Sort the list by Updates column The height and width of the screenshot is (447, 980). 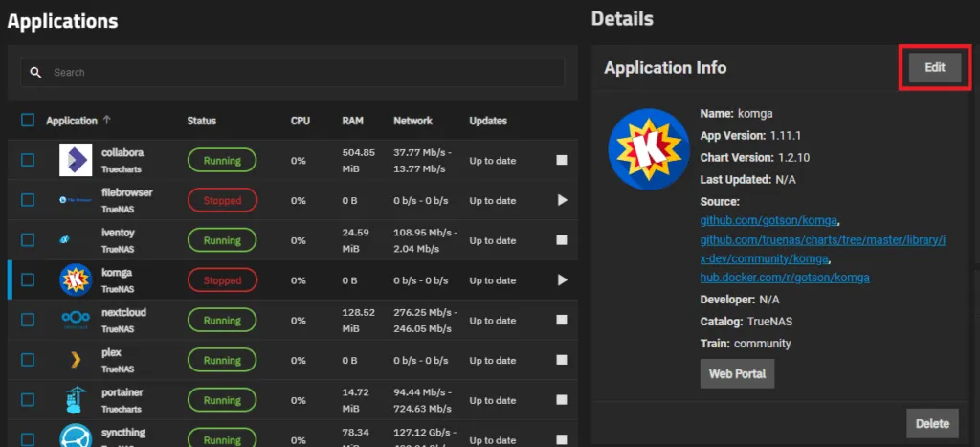coord(487,121)
